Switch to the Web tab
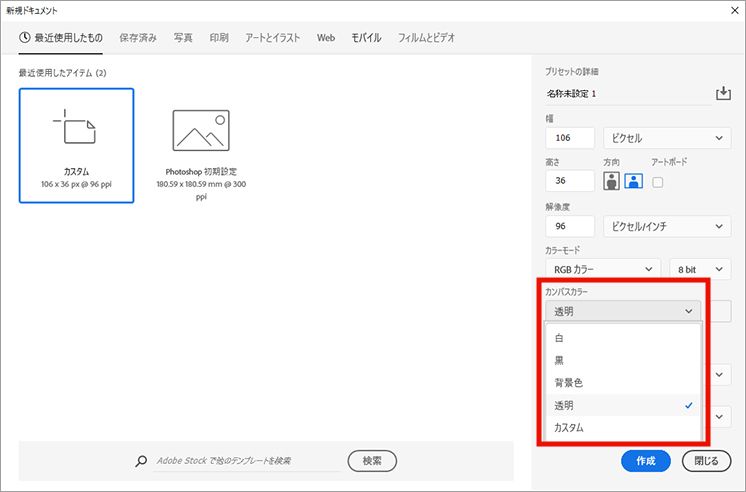 coord(326,38)
